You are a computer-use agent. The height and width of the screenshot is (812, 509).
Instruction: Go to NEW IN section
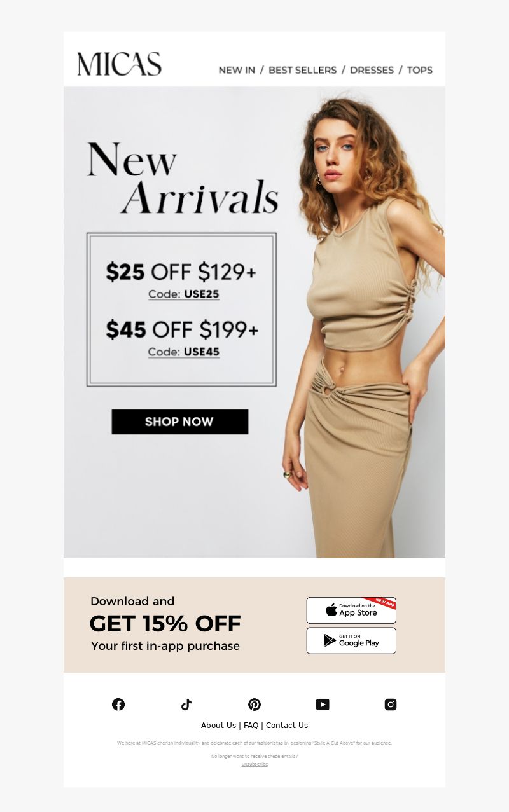pyautogui.click(x=237, y=70)
